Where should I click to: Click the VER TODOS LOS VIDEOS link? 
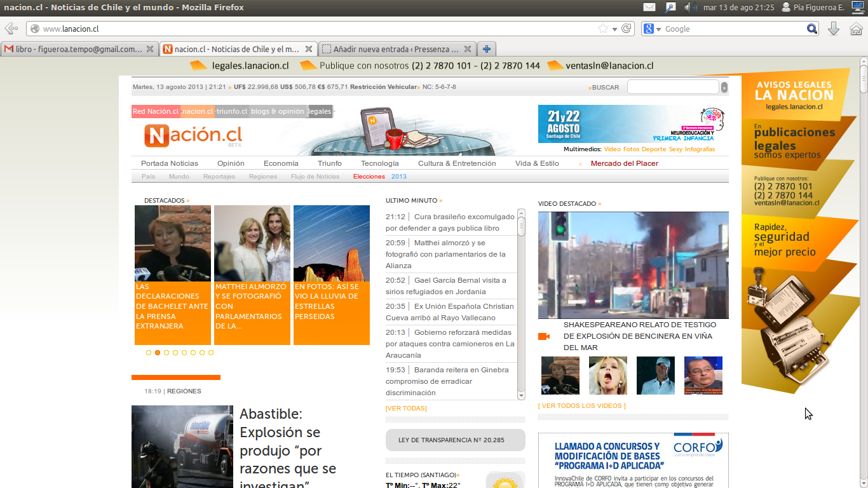click(581, 405)
